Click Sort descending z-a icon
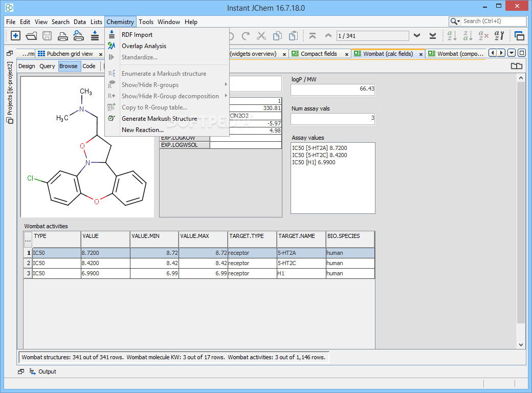This screenshot has width=532, height=393. click(x=468, y=36)
